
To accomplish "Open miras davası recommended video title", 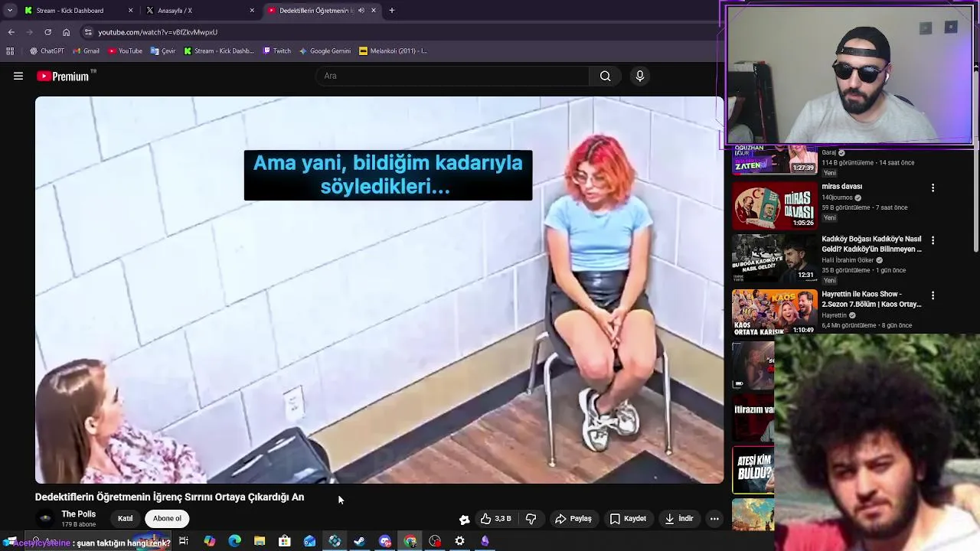I will pyautogui.click(x=842, y=187).
